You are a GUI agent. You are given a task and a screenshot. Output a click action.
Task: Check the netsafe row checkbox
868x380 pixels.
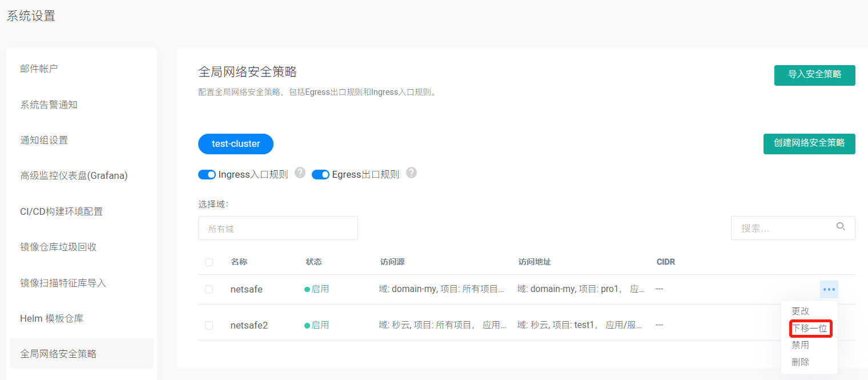[x=209, y=289]
